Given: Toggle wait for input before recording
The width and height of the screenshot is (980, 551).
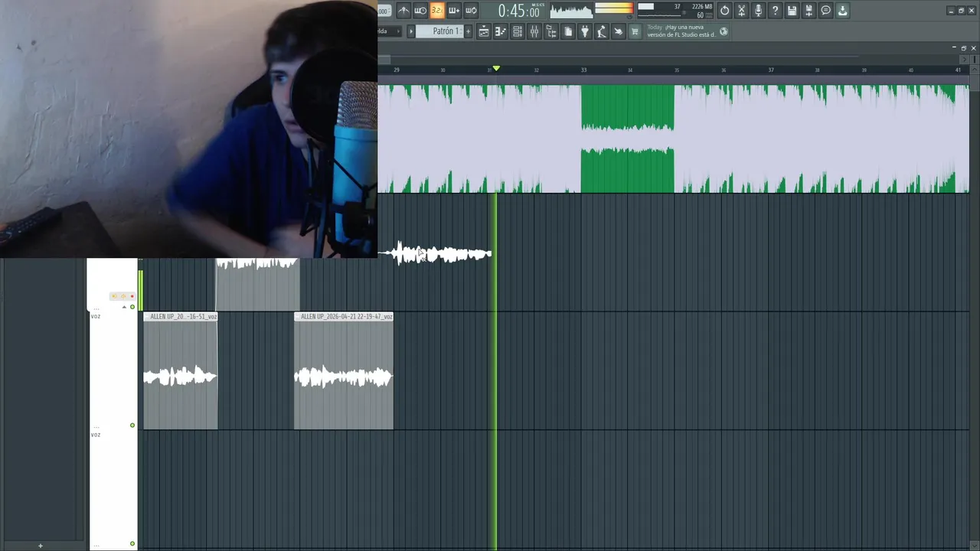Looking at the screenshot, I should pyautogui.click(x=420, y=11).
